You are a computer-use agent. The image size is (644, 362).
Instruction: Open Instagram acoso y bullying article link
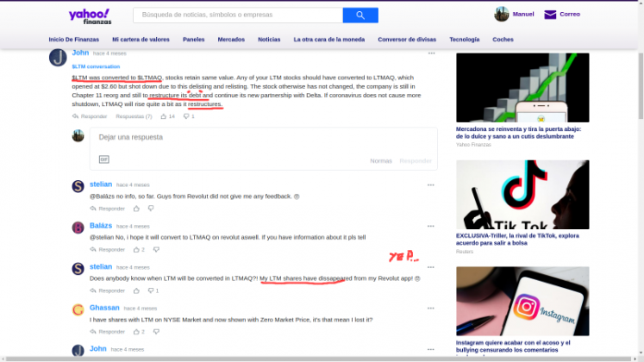click(513, 346)
